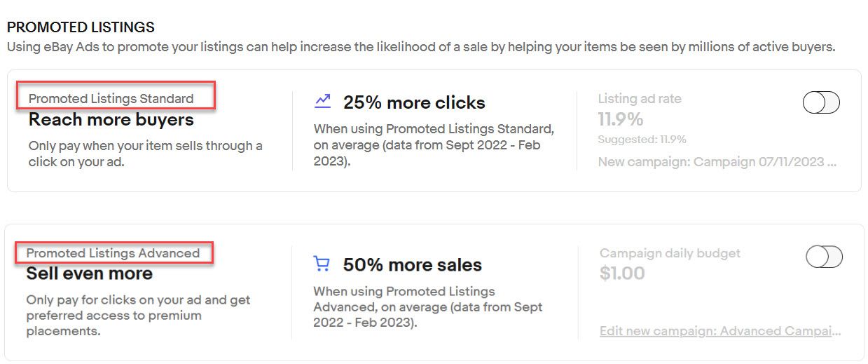The height and width of the screenshot is (364, 868).
Task: Enable the Promoted Listings Standard toggle
Action: (x=821, y=103)
